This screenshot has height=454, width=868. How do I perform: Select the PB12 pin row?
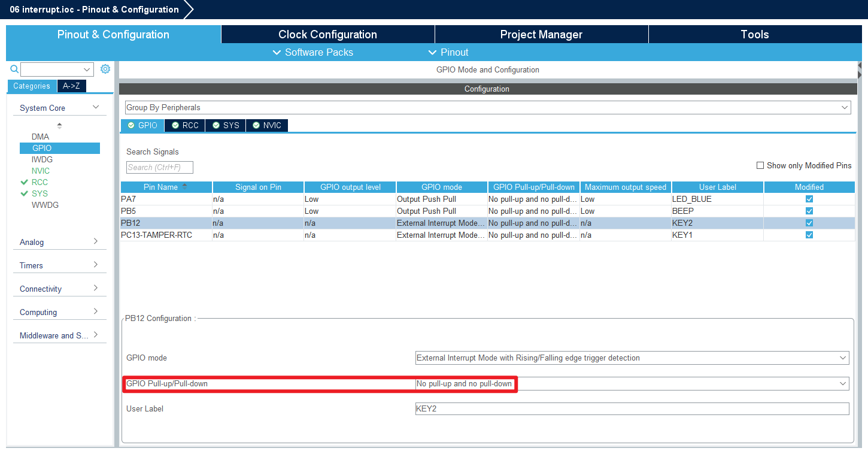pos(487,223)
